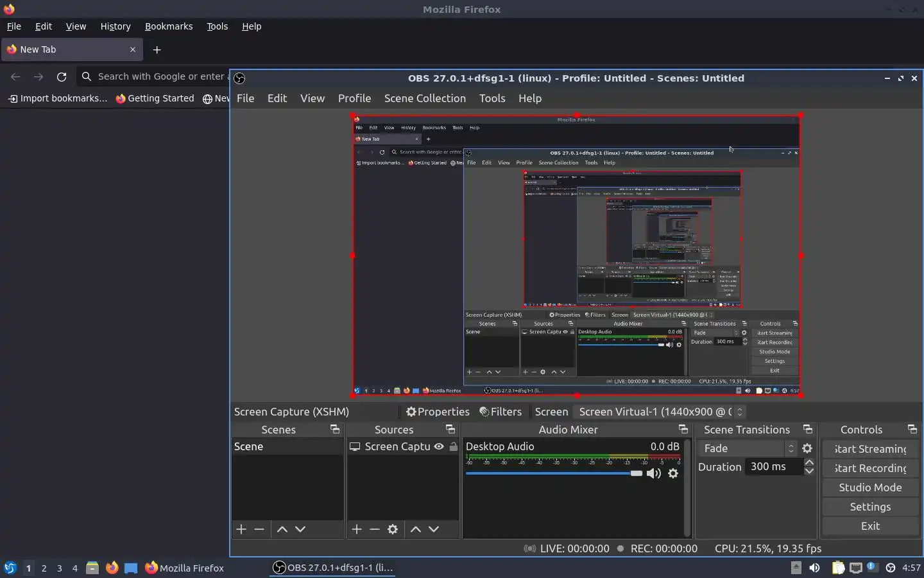Remove the selected source with minus icon

coord(375,529)
